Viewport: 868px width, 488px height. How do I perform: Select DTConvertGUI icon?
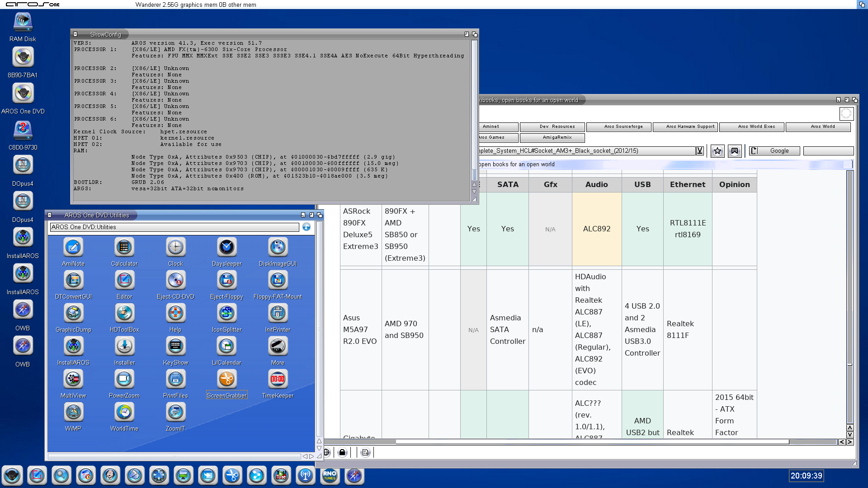pyautogui.click(x=73, y=280)
